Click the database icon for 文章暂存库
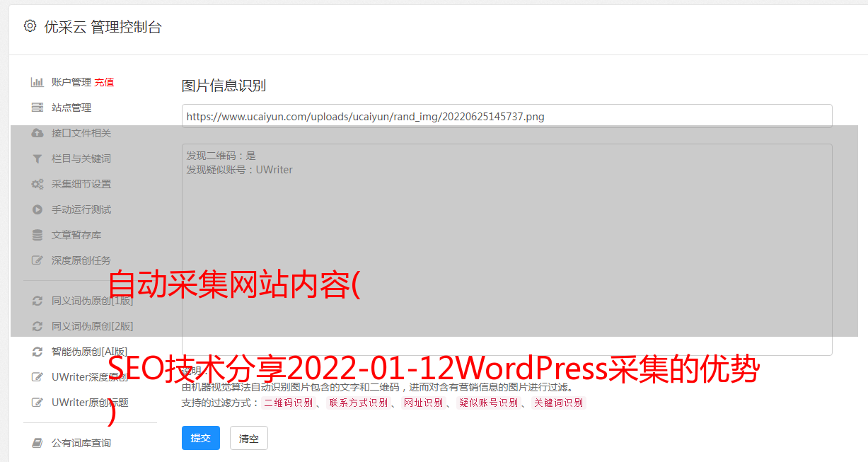Screen dimensions: 868x462 coord(37,235)
